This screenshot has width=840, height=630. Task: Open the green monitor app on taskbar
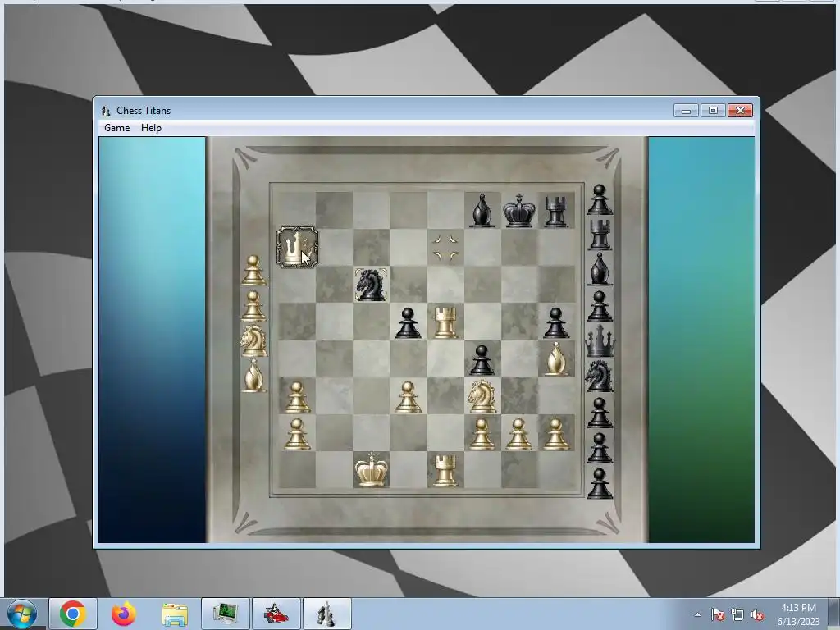coord(226,614)
